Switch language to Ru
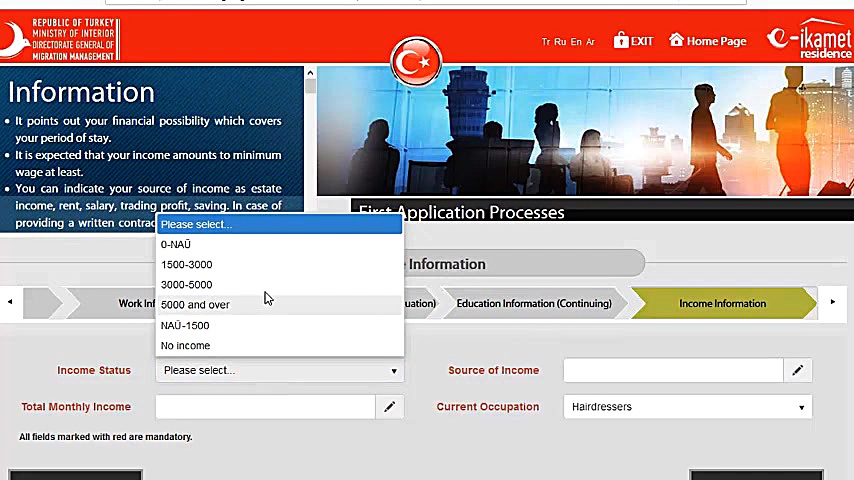 [560, 42]
